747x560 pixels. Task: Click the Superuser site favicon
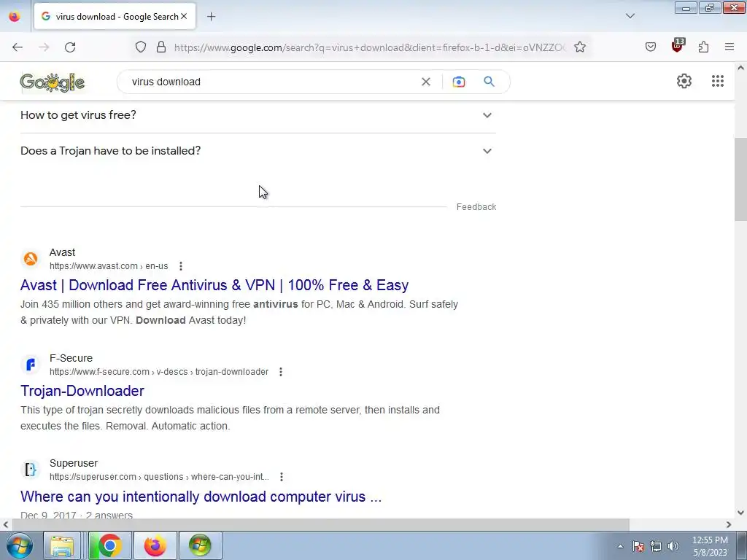click(x=31, y=470)
